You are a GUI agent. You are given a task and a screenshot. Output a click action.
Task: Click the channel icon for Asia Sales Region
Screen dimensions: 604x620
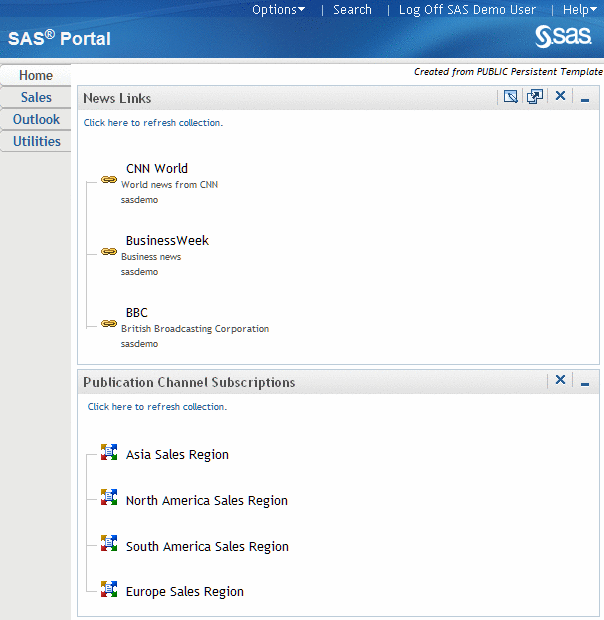109,452
